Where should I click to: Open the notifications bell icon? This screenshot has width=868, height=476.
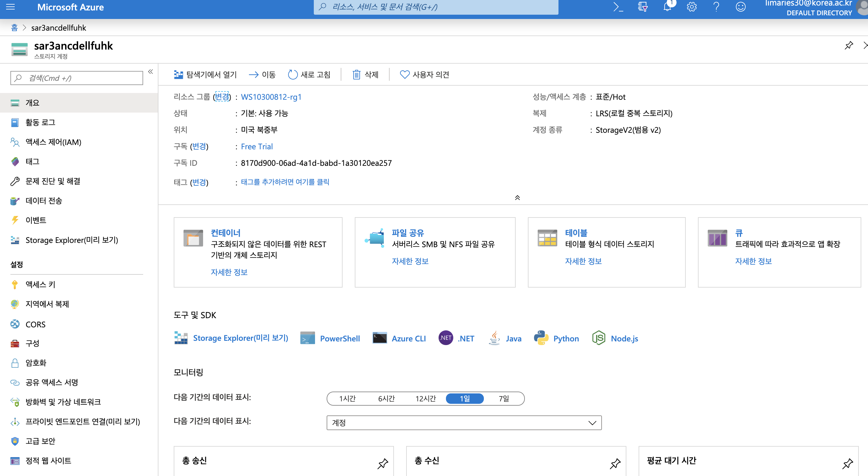tap(667, 7)
